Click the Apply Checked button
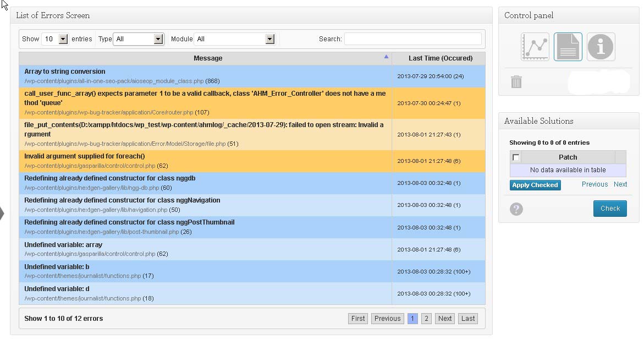This screenshot has width=644, height=339. (x=535, y=185)
